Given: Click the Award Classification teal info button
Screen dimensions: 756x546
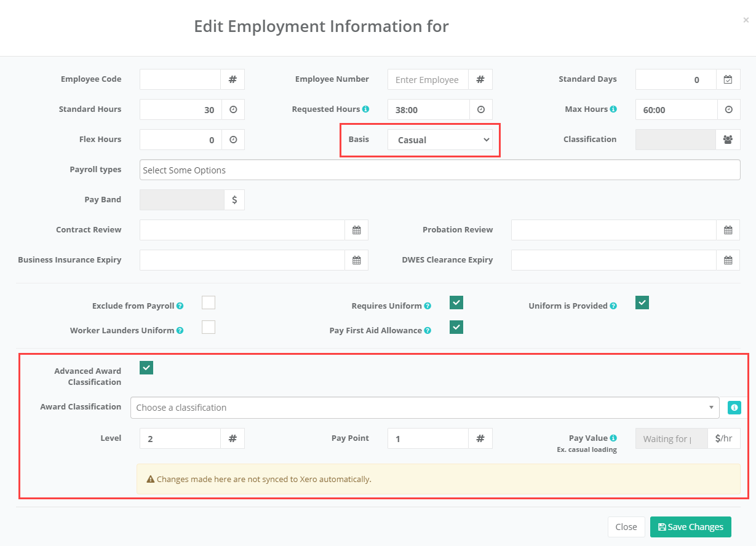Looking at the screenshot, I should 734,408.
